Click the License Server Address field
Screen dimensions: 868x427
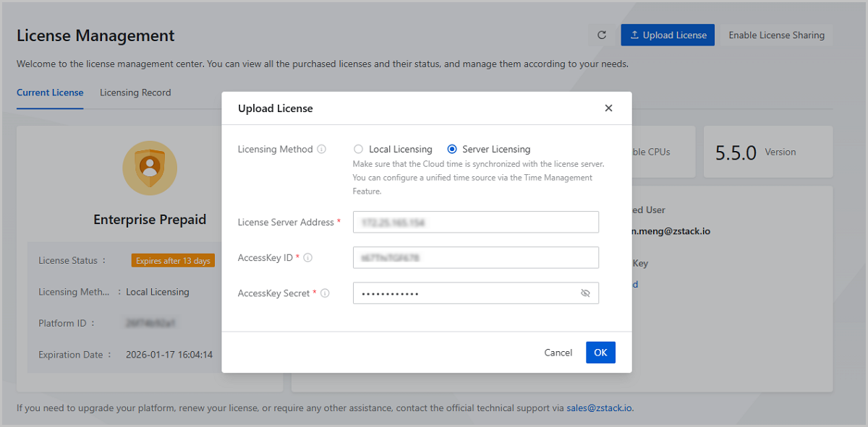[475, 223]
